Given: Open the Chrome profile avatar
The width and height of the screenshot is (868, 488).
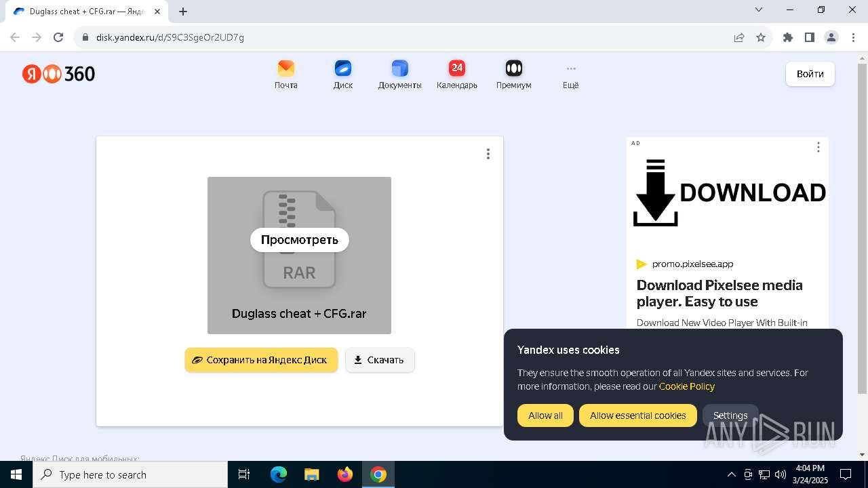Looking at the screenshot, I should (x=831, y=37).
